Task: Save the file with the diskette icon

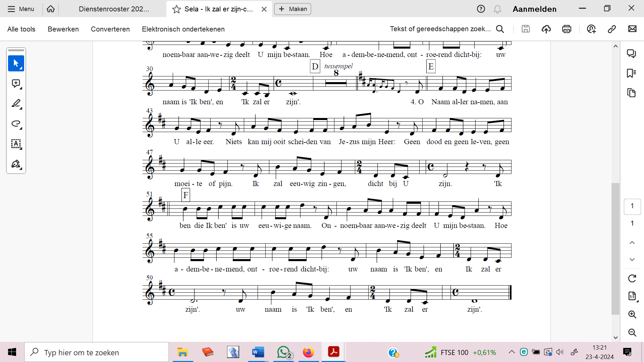Action: (526, 29)
